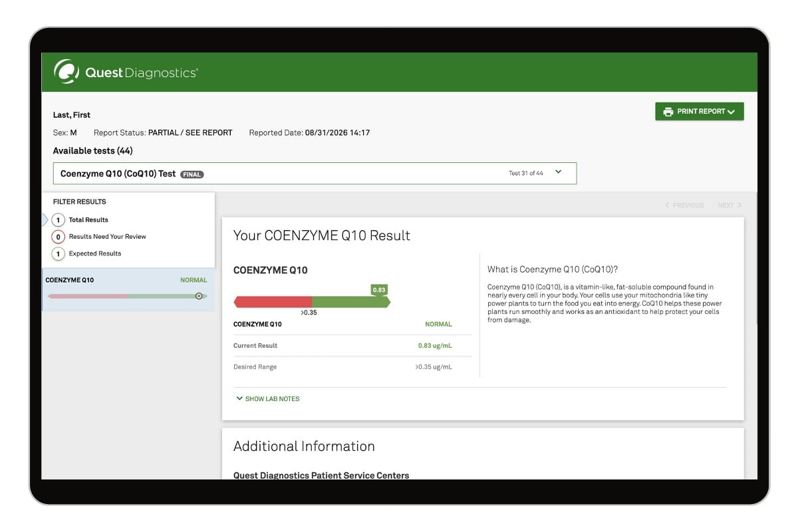Click the 'FILTER RESULTS' header
This screenshot has width=798, height=532.
click(x=80, y=201)
